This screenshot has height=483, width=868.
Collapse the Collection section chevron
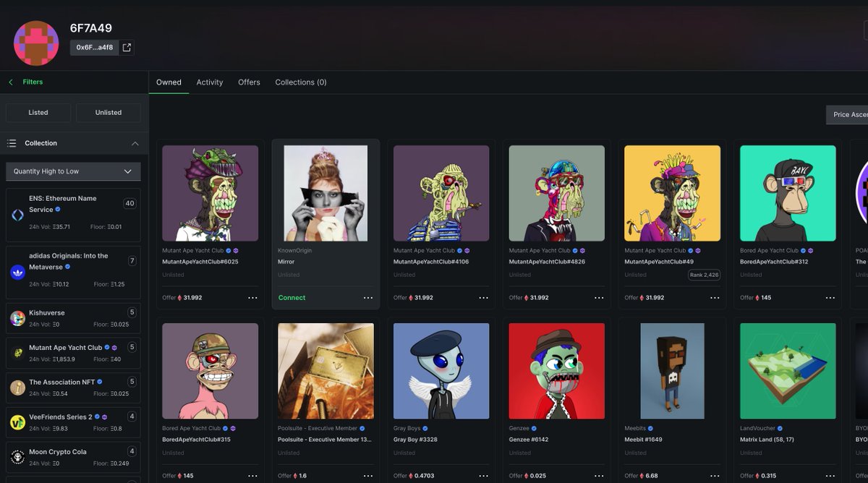pos(135,143)
